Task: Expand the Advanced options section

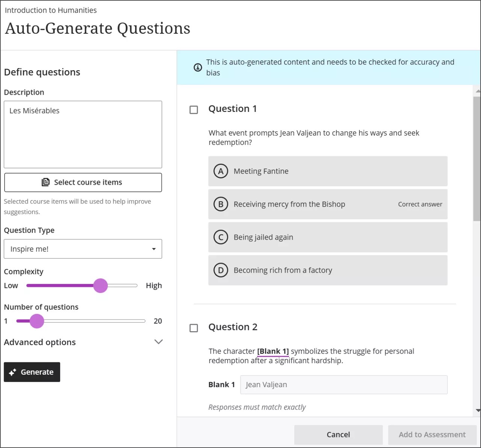Action: coord(158,342)
